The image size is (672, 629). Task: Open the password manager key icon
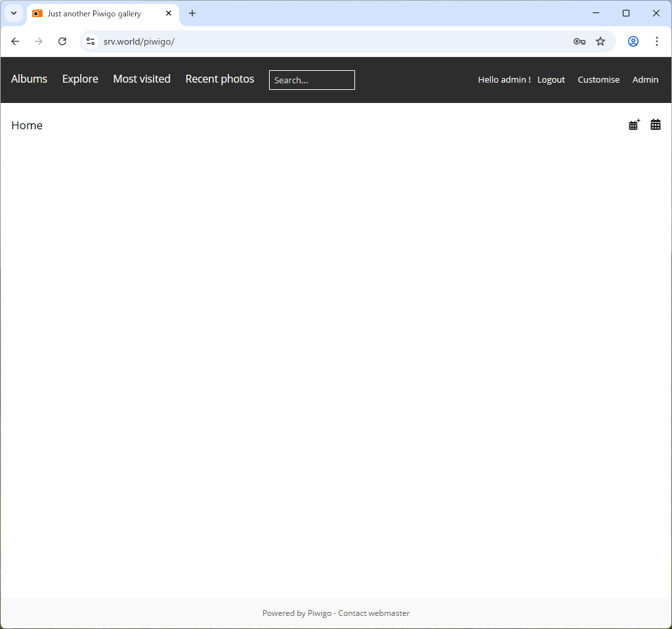pyautogui.click(x=579, y=41)
